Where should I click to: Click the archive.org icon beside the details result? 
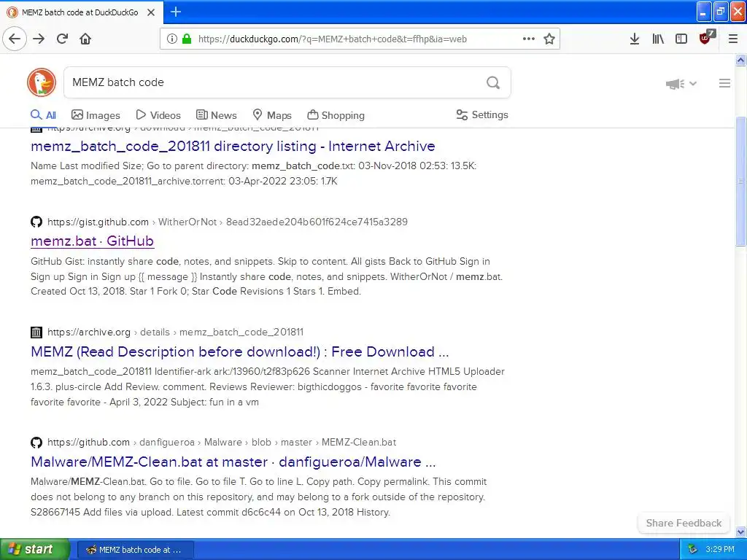[x=36, y=332]
